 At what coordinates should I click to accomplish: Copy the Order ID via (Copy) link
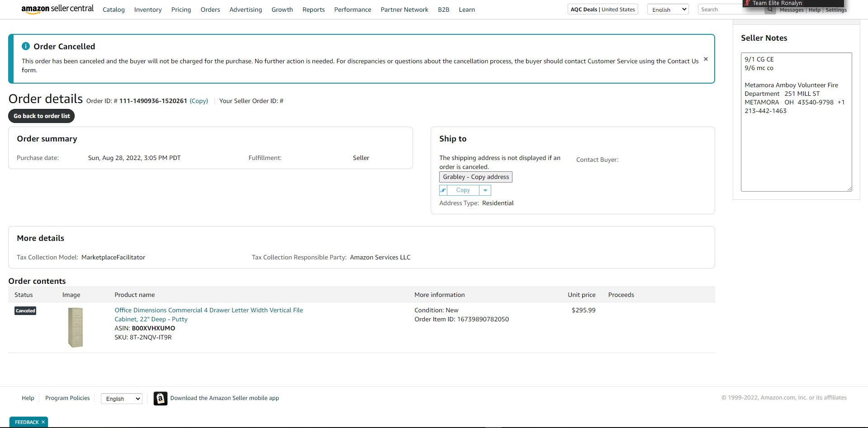coord(199,101)
